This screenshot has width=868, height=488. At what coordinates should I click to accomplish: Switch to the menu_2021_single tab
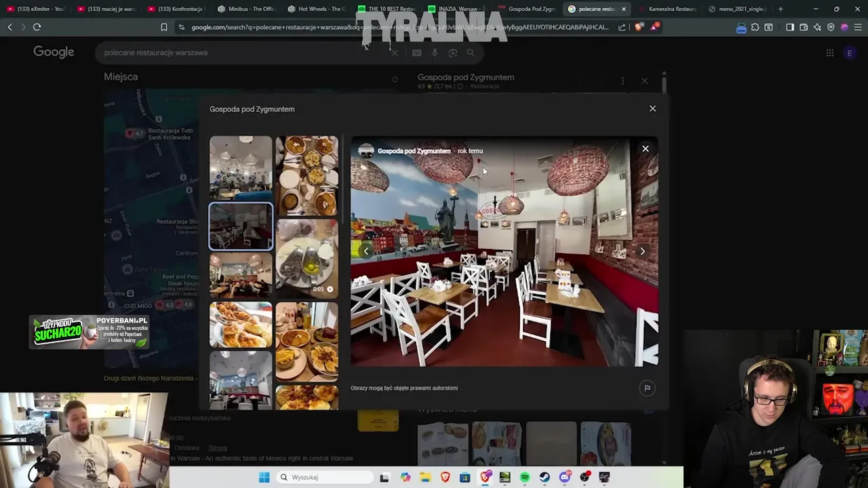[x=736, y=9]
